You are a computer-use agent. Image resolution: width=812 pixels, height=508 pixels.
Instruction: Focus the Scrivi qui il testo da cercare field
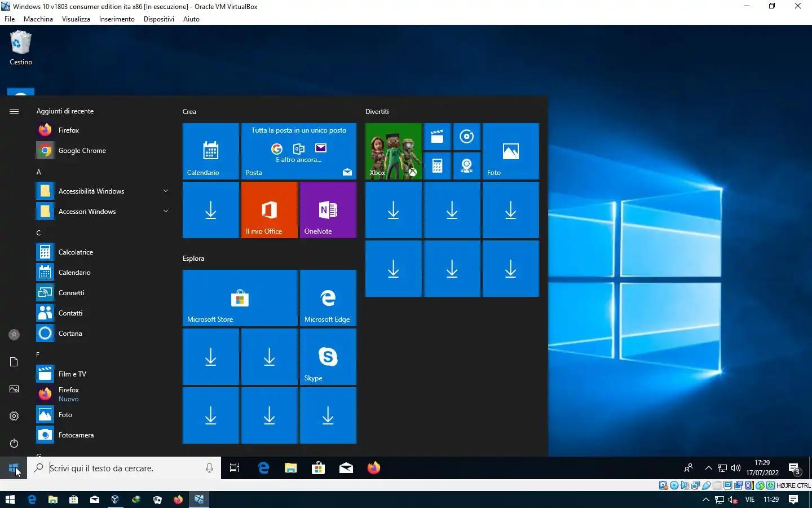click(124, 468)
